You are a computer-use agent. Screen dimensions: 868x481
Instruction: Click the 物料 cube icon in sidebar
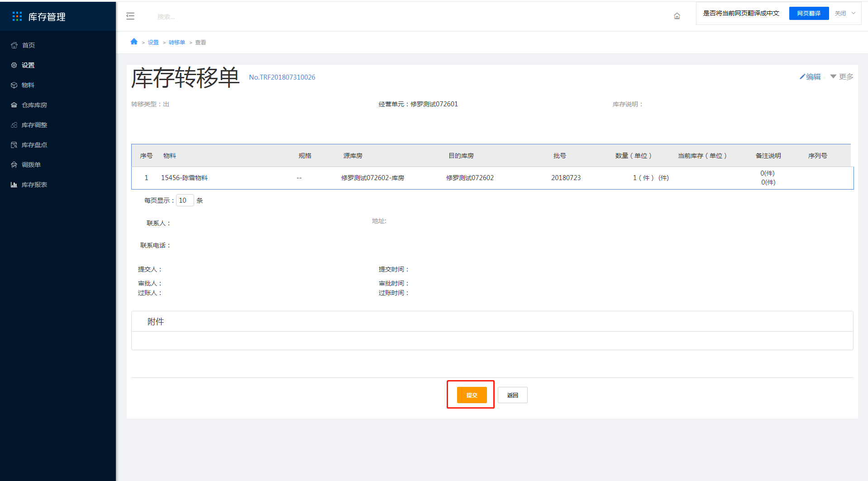click(x=14, y=85)
